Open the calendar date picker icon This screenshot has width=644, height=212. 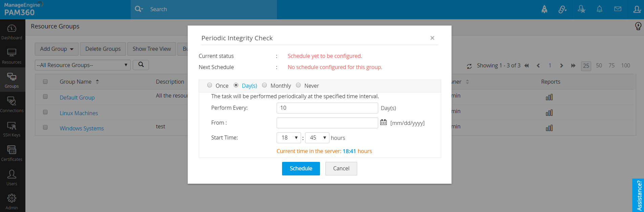[x=383, y=122]
